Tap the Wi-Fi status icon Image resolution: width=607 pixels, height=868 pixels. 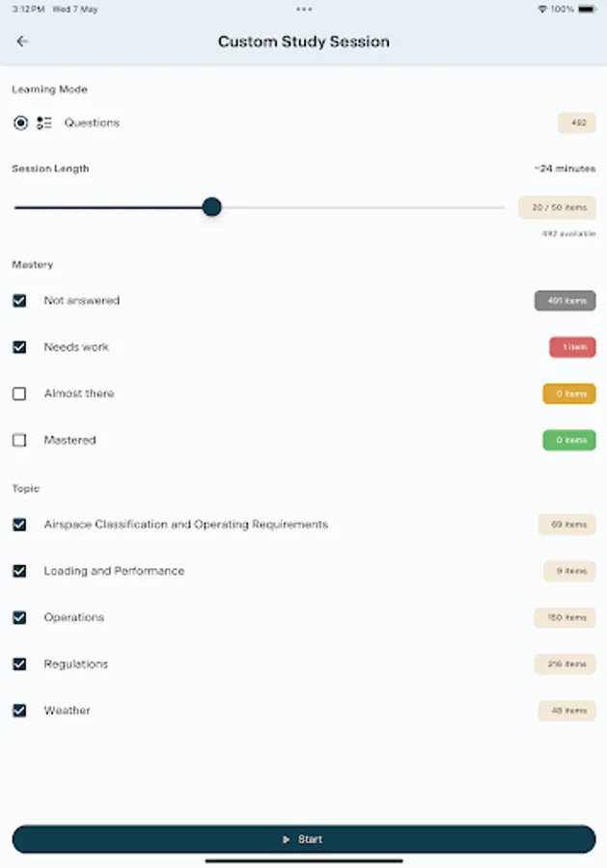click(x=542, y=10)
